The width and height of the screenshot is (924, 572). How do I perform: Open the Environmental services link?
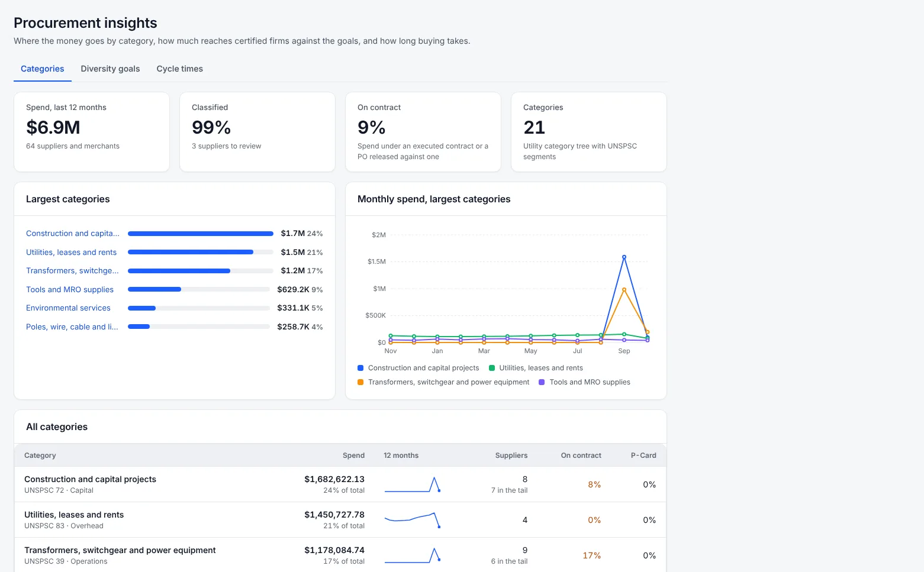click(x=68, y=308)
